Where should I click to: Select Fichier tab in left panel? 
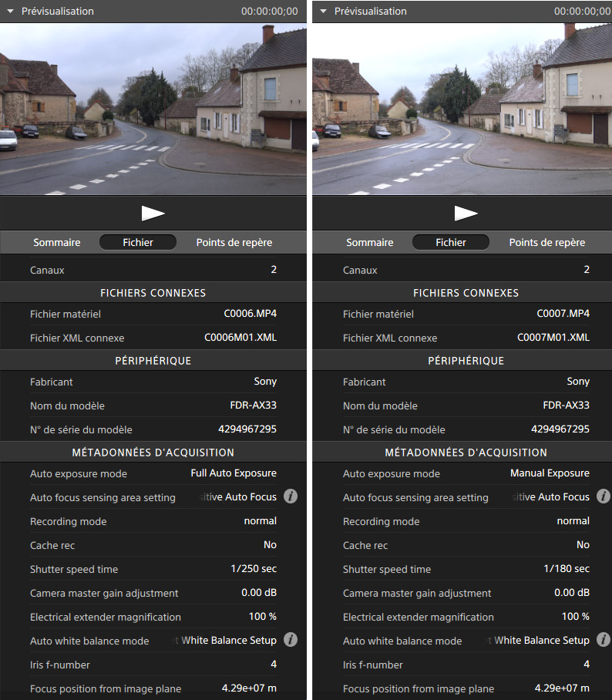click(x=138, y=242)
